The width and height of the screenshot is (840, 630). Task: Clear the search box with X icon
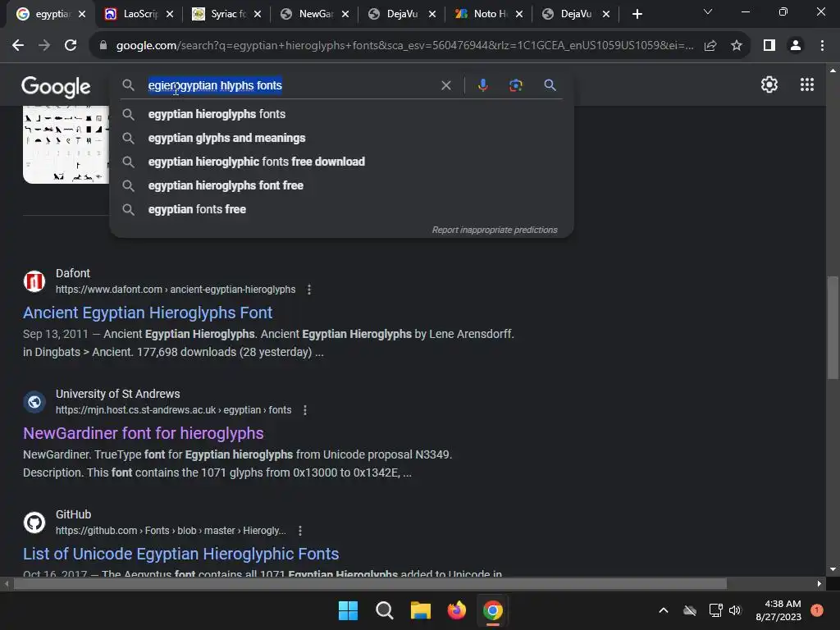(x=445, y=85)
